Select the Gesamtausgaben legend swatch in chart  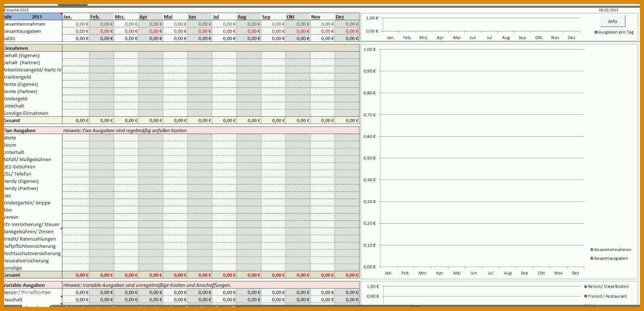592,258
